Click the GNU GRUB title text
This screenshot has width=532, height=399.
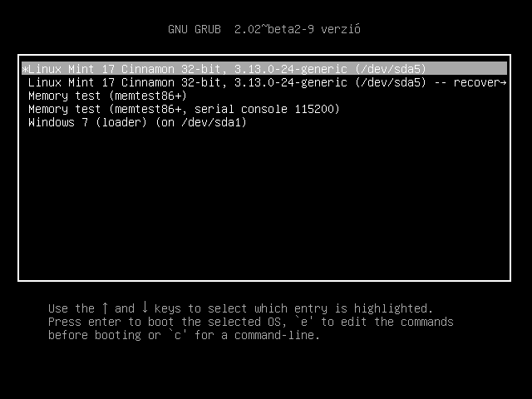coord(195,29)
